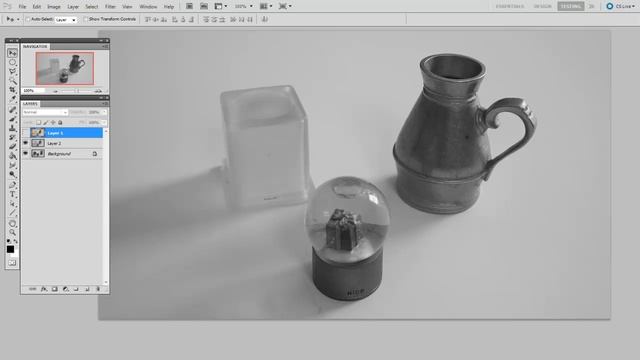Toggle Quick Mask mode
The height and width of the screenshot is (360, 640).
coord(12,263)
